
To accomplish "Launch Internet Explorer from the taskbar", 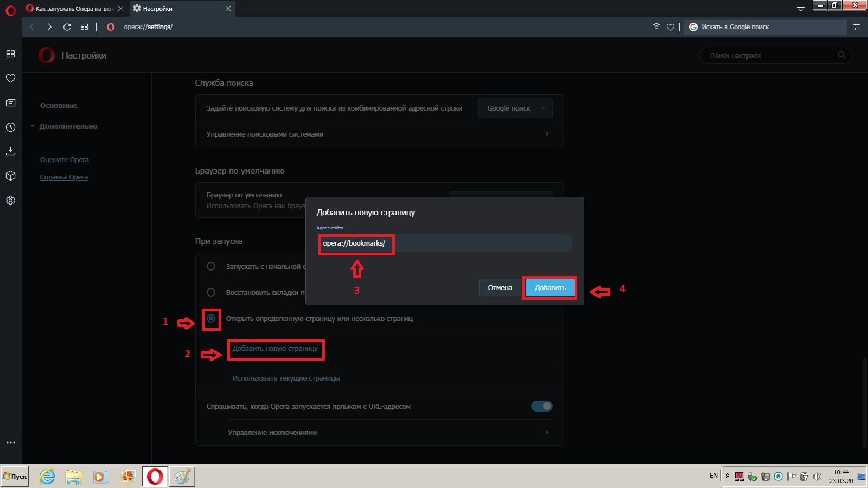I will click(47, 477).
